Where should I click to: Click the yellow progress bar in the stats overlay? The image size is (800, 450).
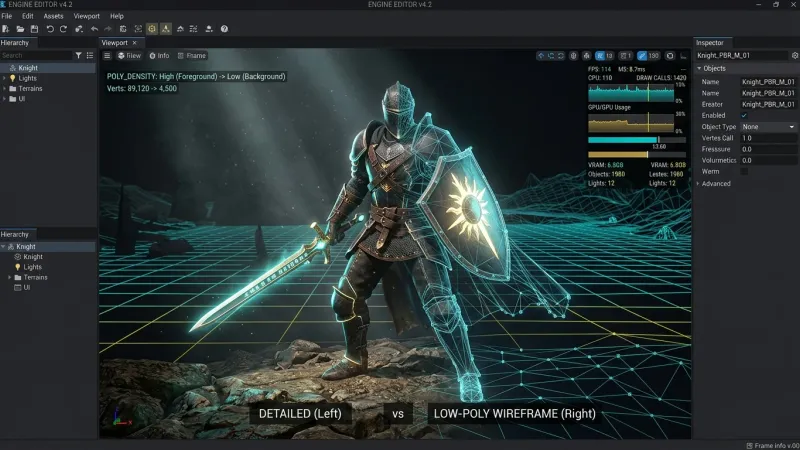click(637, 155)
